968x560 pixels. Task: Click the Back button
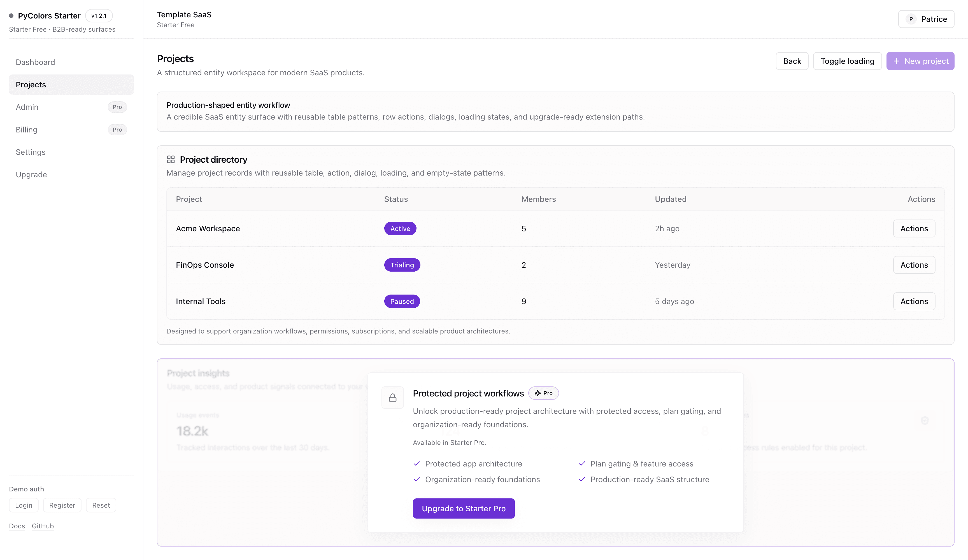tap(792, 61)
